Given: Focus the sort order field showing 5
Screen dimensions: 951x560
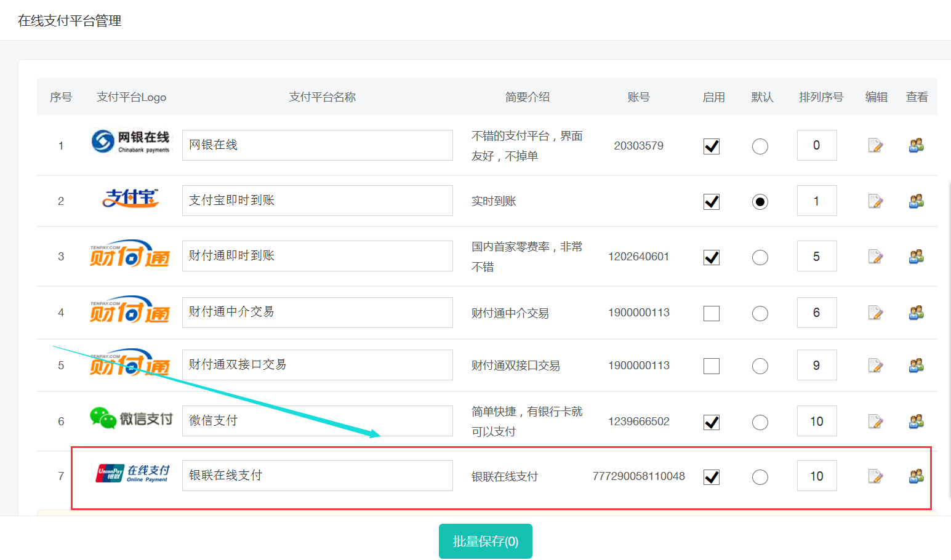Looking at the screenshot, I should click(816, 256).
